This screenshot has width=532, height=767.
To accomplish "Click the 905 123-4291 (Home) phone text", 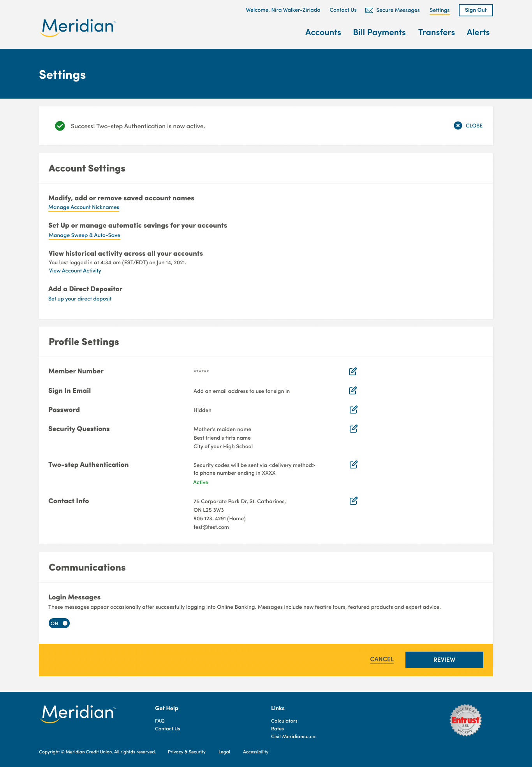I will tap(220, 519).
